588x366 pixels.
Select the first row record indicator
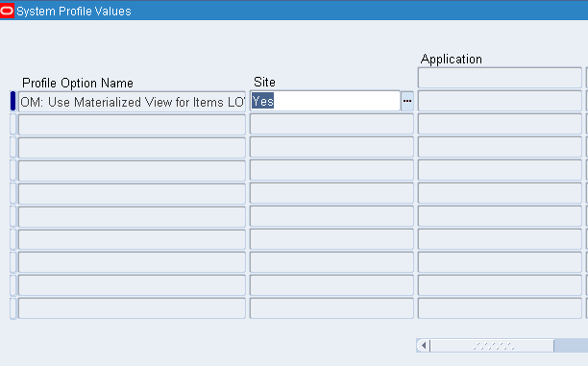point(12,101)
